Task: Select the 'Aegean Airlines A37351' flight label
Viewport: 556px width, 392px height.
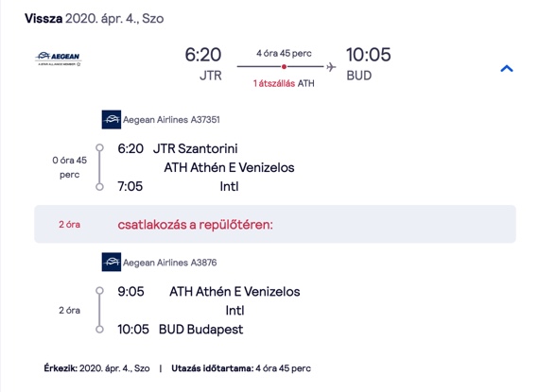Action: (x=171, y=120)
